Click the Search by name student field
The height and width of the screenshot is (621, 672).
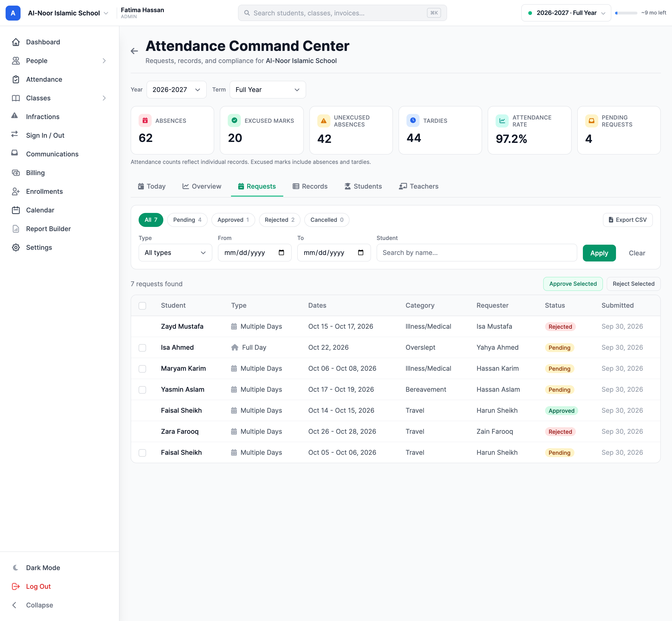pyautogui.click(x=476, y=253)
